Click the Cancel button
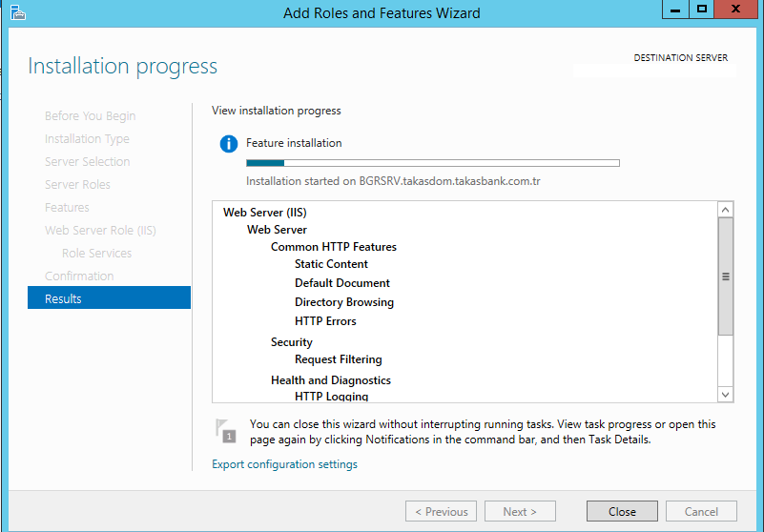 [x=701, y=511]
